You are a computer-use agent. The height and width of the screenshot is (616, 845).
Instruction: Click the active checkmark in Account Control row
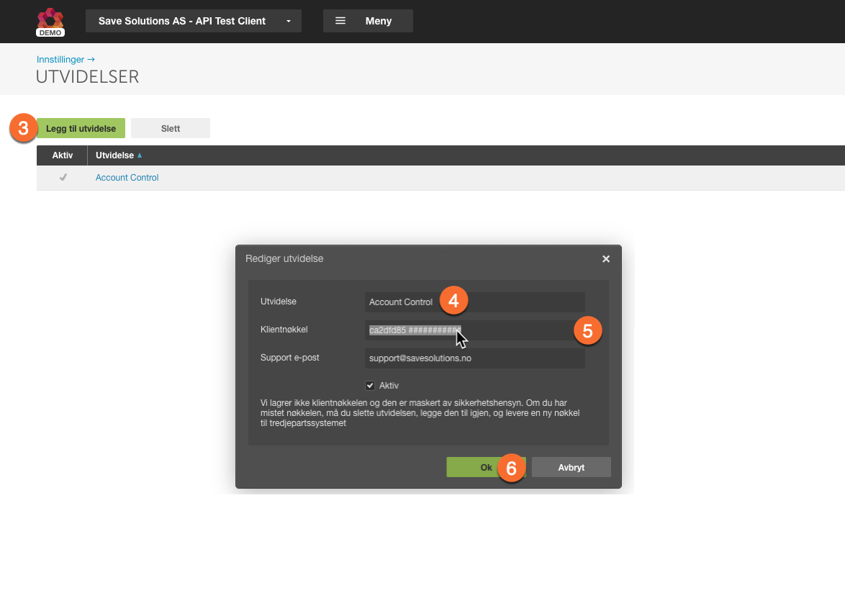point(63,178)
